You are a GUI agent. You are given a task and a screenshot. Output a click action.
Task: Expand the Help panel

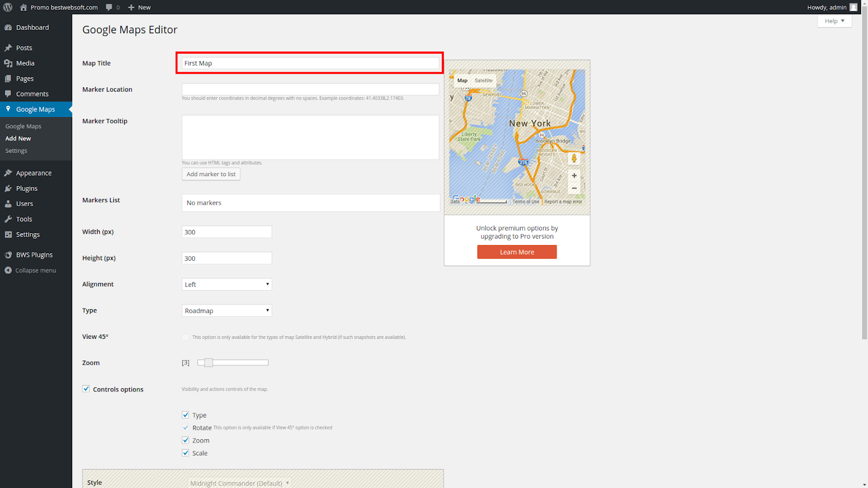834,21
